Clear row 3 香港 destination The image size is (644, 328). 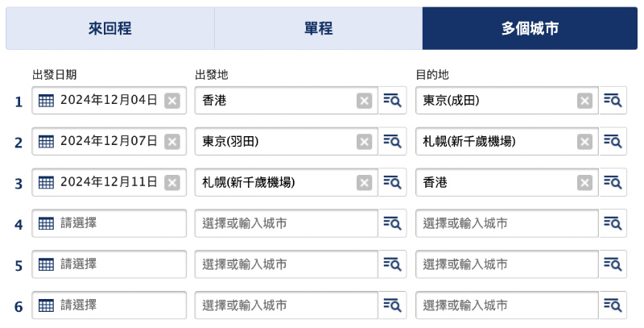tap(584, 182)
